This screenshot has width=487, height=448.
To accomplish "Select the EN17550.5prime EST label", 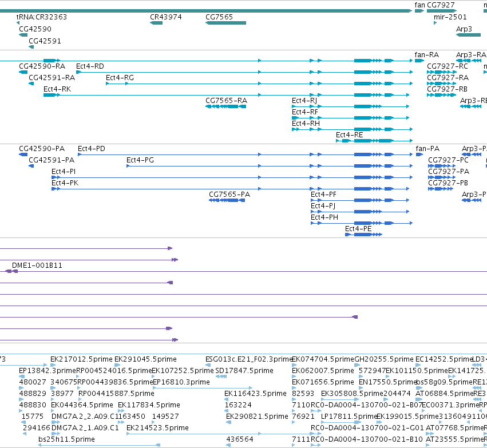I will click(387, 382).
